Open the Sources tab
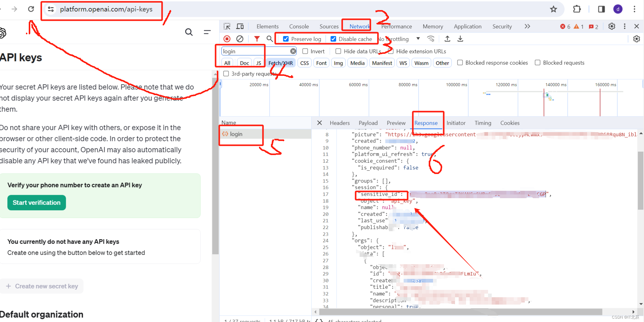The image size is (644, 322). (329, 26)
